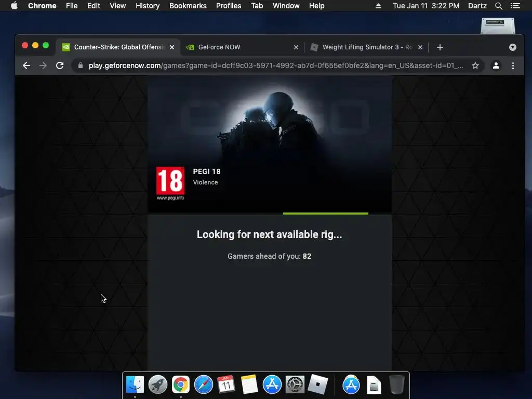Viewport: 532px width, 399px height.
Task: Open the tab search dropdown arrow
Action: click(513, 47)
